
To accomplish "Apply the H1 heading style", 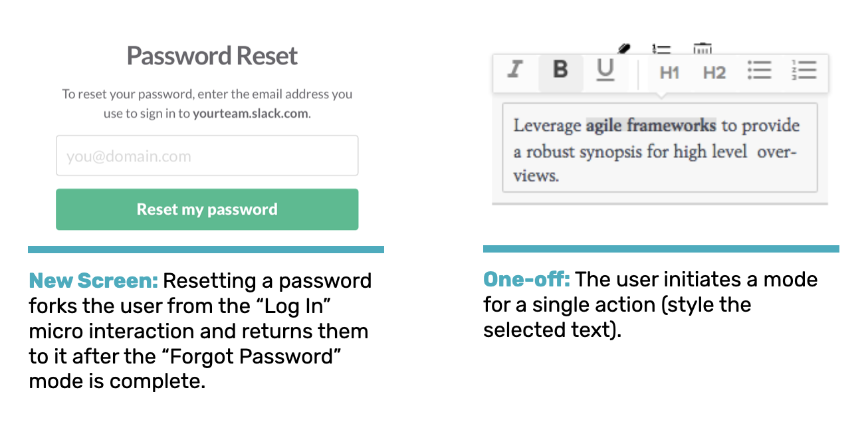I will coord(669,72).
